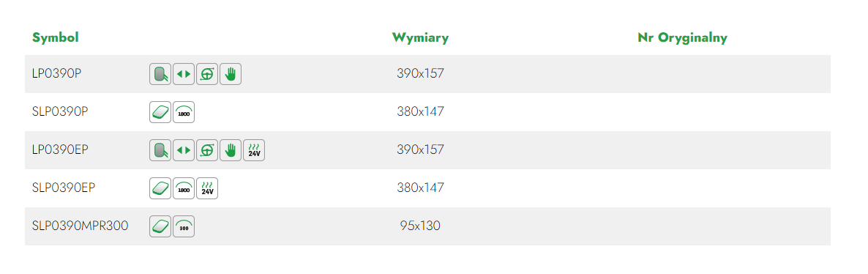Click the 24V heating icon for SLP0390EP

pos(207,188)
